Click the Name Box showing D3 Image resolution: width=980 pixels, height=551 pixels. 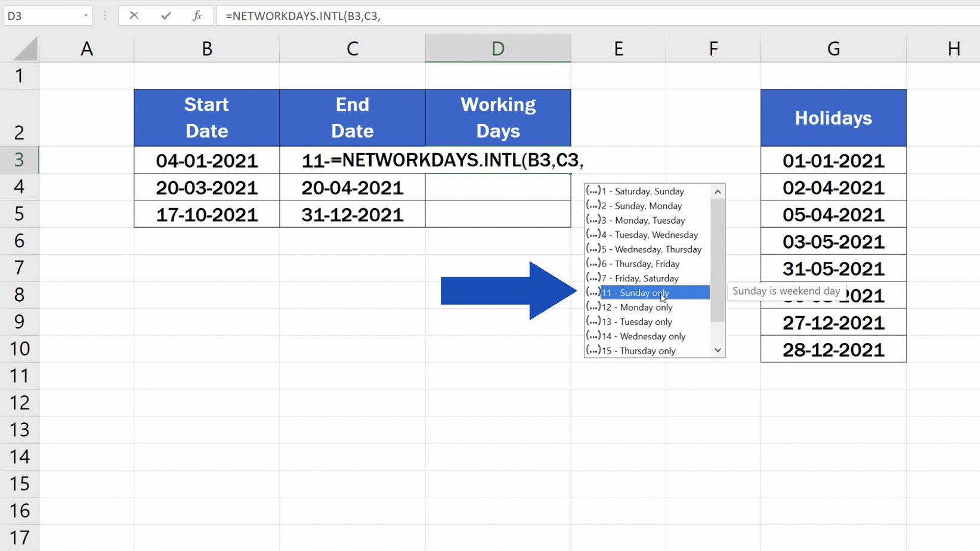click(x=42, y=16)
